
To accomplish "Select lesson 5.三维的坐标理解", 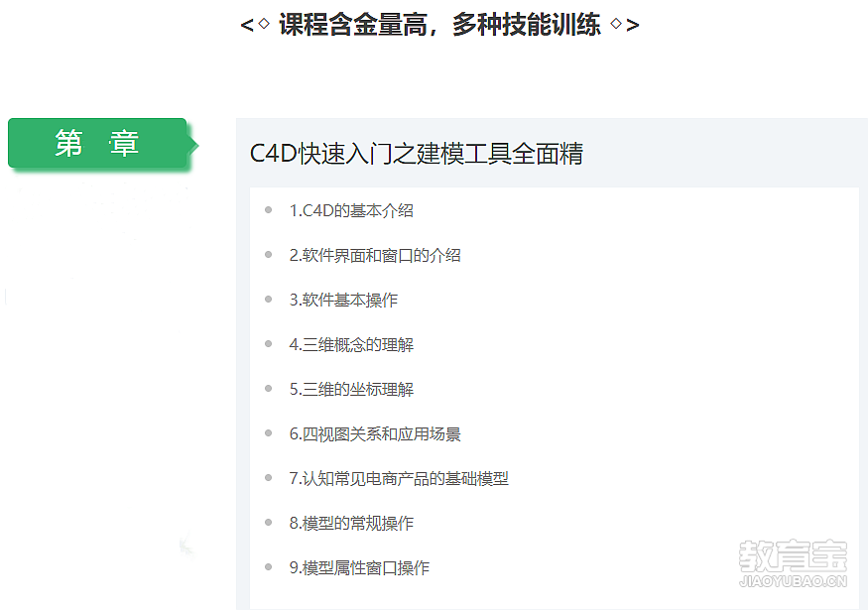I will 351,389.
